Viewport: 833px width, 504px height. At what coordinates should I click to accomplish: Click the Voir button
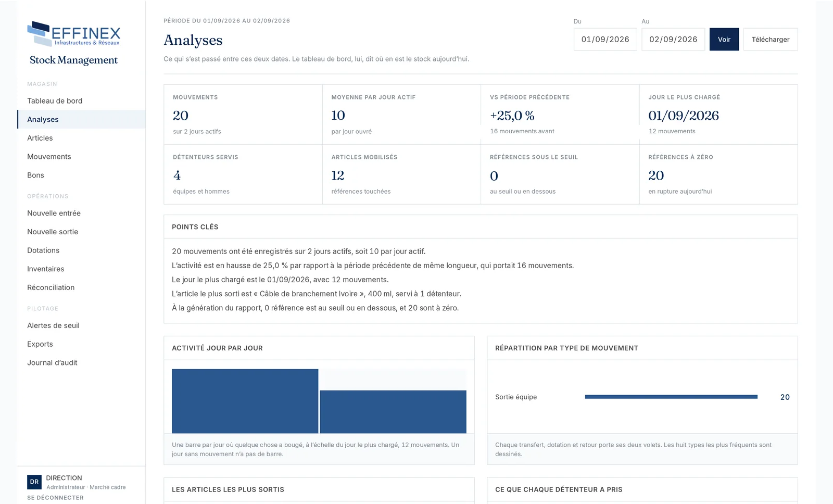pos(724,40)
